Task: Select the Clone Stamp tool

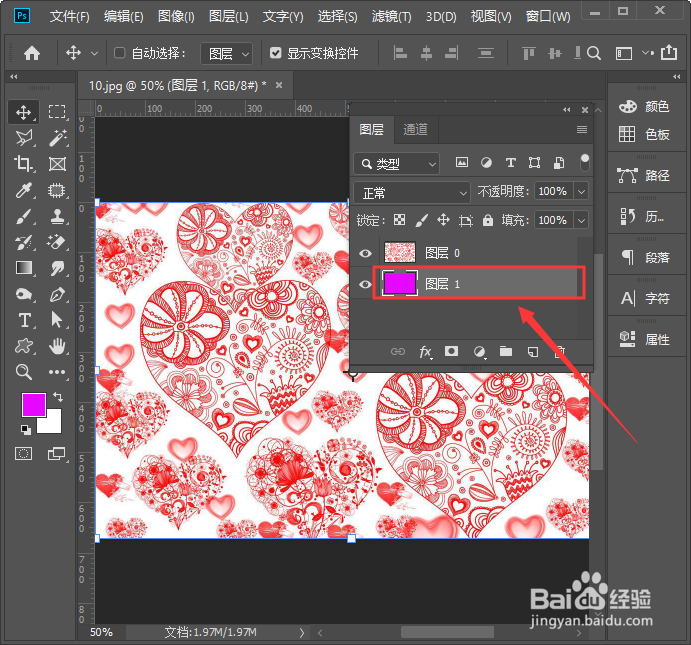Action: 57,216
